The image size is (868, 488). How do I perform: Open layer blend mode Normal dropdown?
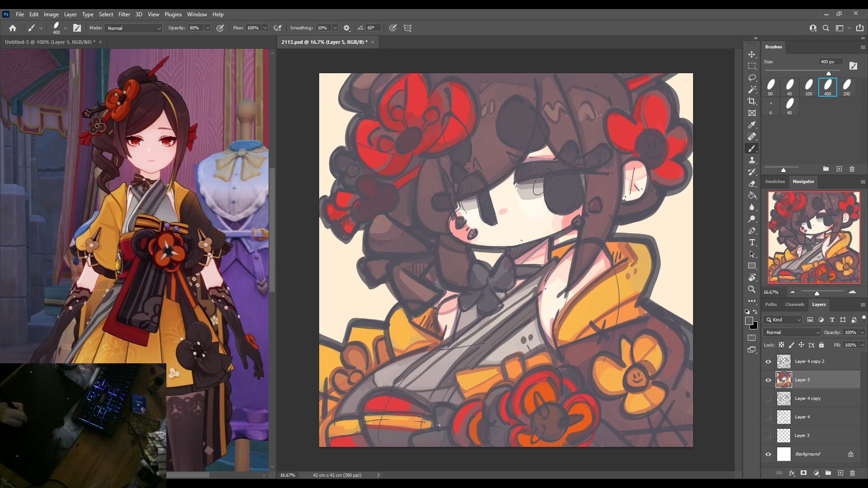(x=792, y=333)
